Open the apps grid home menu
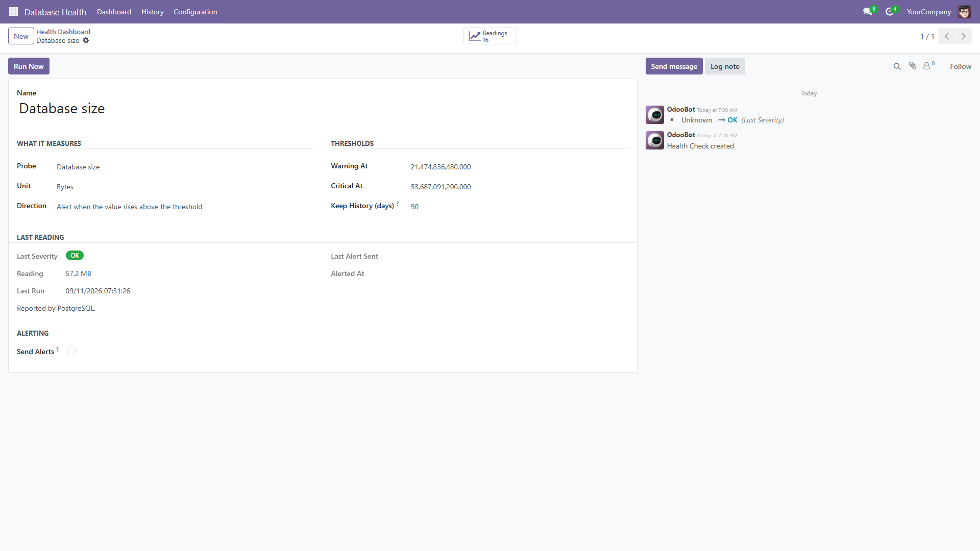 click(x=14, y=11)
